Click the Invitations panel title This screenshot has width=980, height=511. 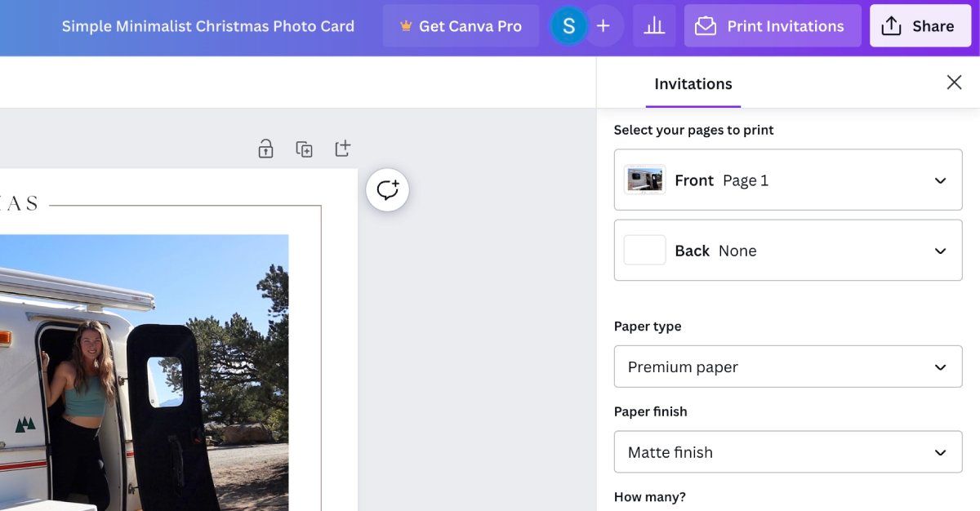point(693,83)
